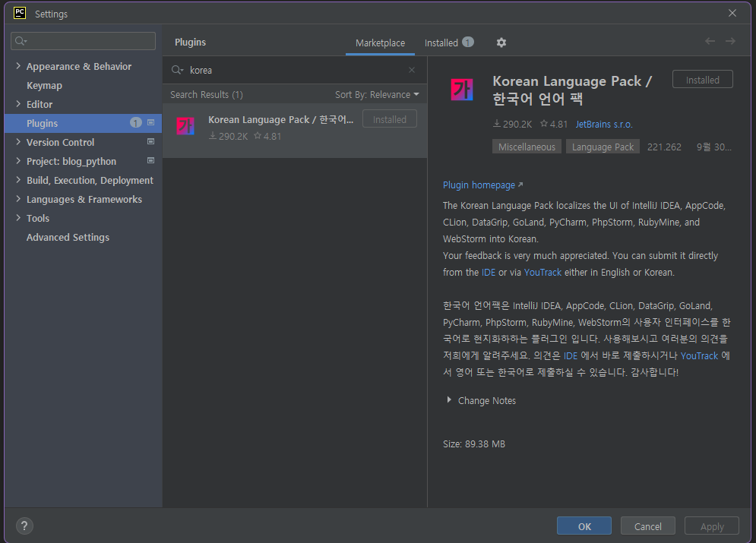Open the JetBrains s.r.o. vendor link
The image size is (756, 543).
pos(604,125)
